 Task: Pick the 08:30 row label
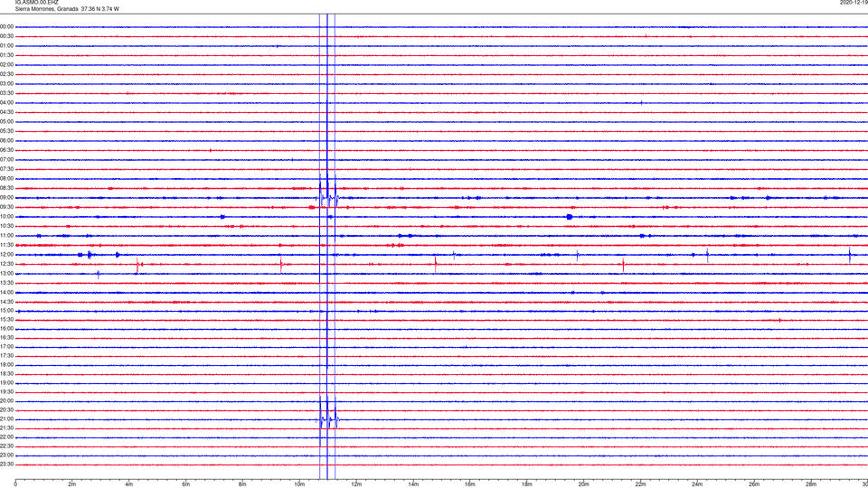[x=6, y=188]
